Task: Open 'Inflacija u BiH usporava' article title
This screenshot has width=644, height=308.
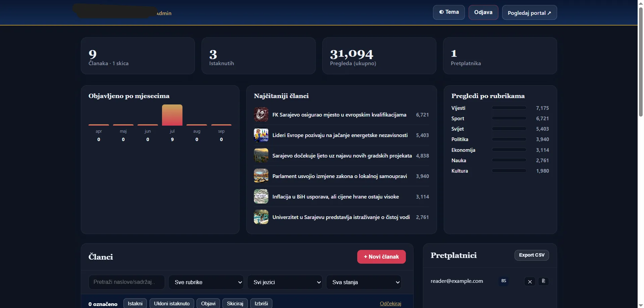Action: pos(336,197)
